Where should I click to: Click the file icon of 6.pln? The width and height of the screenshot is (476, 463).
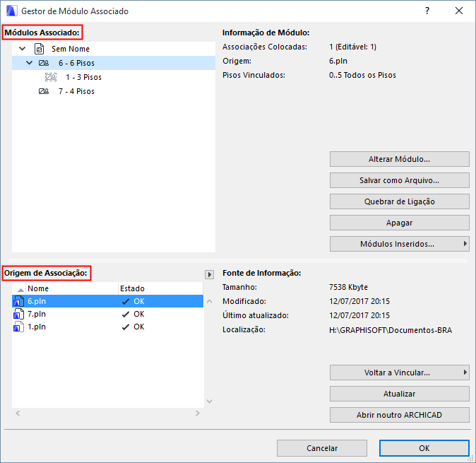point(18,301)
